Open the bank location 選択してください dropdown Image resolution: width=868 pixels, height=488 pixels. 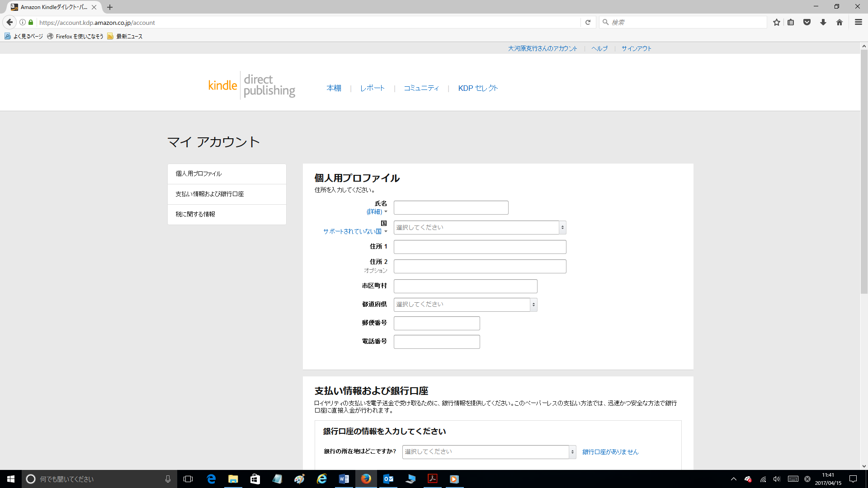click(x=488, y=451)
